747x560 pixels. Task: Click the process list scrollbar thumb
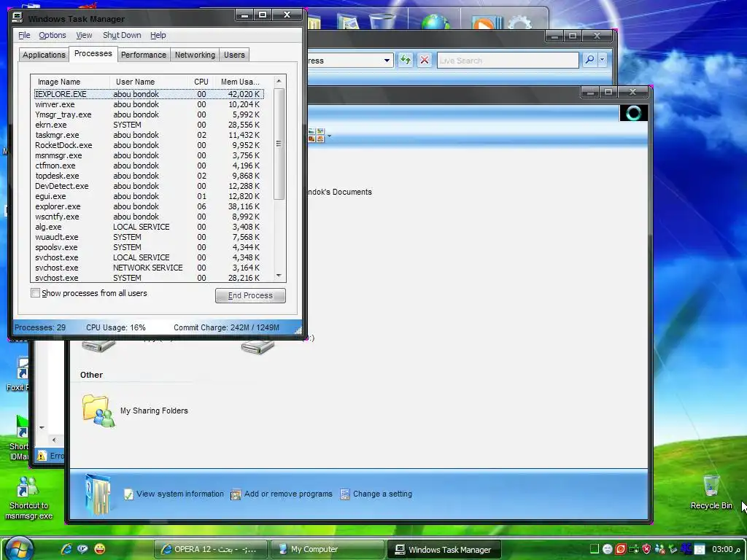[x=279, y=144]
